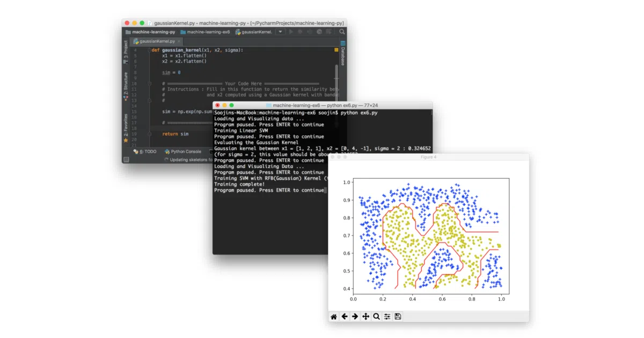The width and height of the screenshot is (644, 338).
Task: Click code line 'x2 = x2.flatten()'
Action: 184,61
